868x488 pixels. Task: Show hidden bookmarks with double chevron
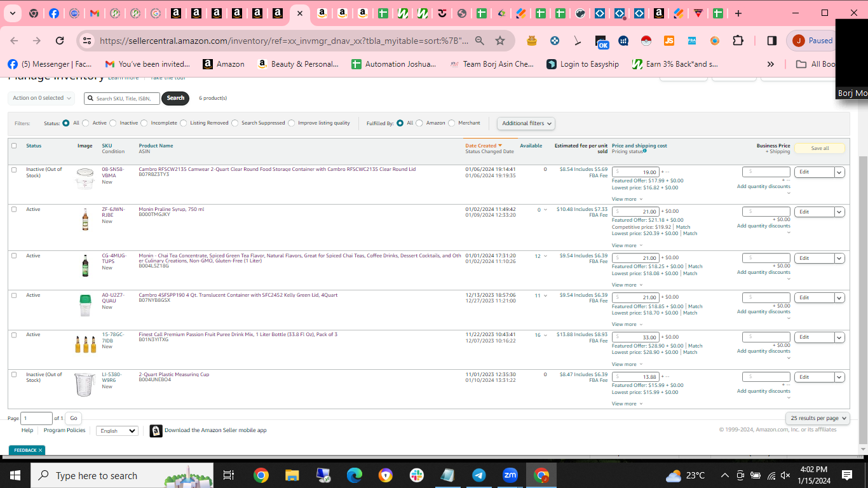(771, 64)
